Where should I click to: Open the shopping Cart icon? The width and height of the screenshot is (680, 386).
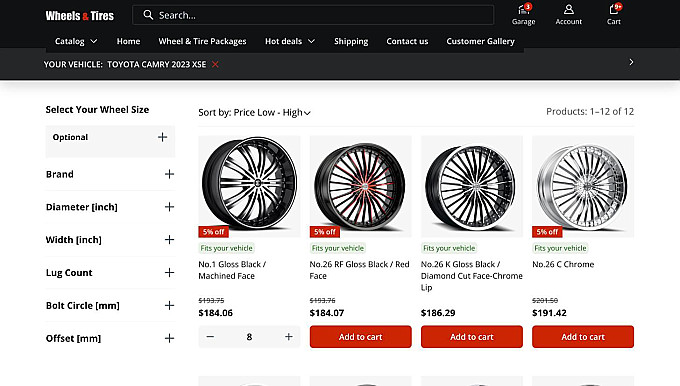click(x=614, y=14)
